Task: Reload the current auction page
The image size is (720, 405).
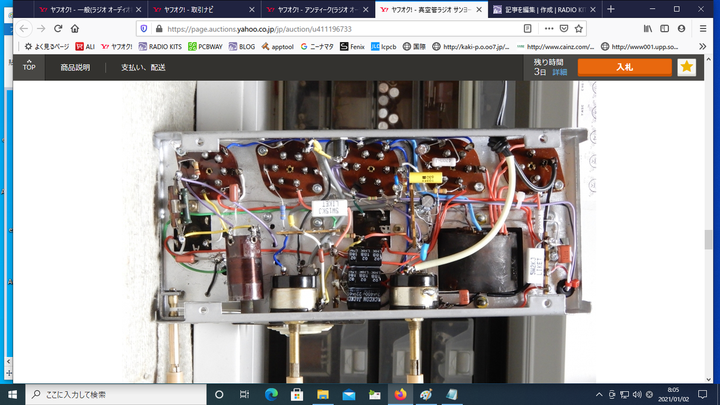Action: click(58, 28)
